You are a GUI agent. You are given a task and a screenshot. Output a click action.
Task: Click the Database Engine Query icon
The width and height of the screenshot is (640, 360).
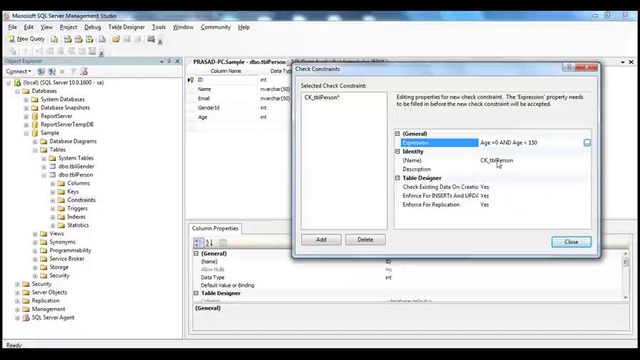54,39
